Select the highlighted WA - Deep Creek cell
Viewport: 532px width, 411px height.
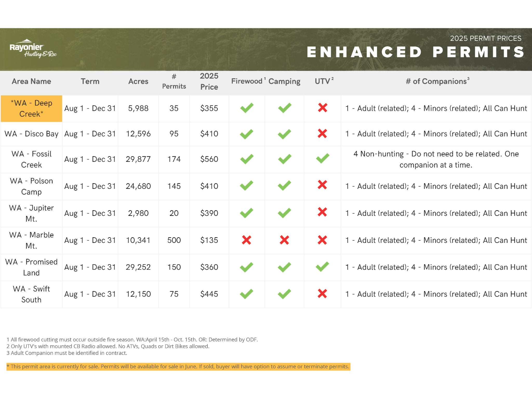pyautogui.click(x=31, y=108)
